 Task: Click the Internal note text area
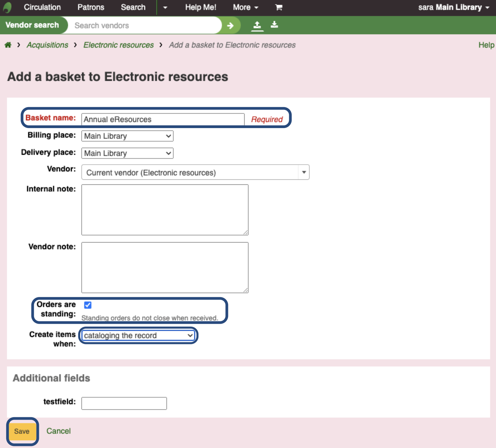165,210
